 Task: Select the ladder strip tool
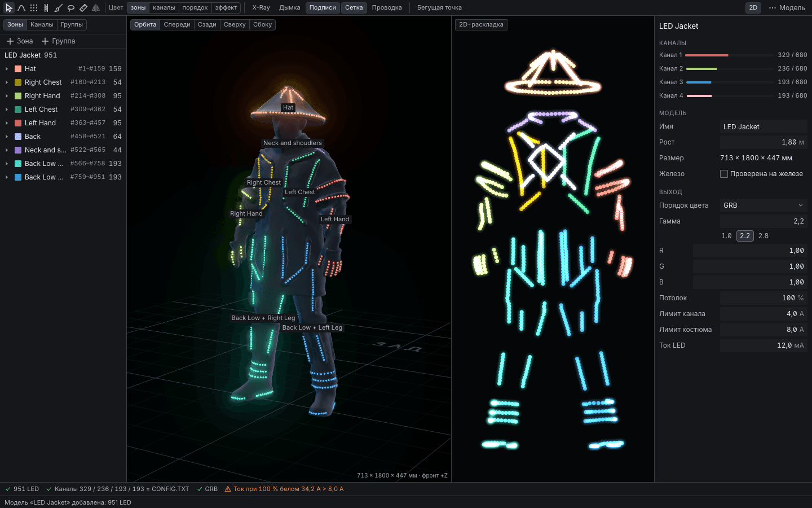[x=46, y=8]
